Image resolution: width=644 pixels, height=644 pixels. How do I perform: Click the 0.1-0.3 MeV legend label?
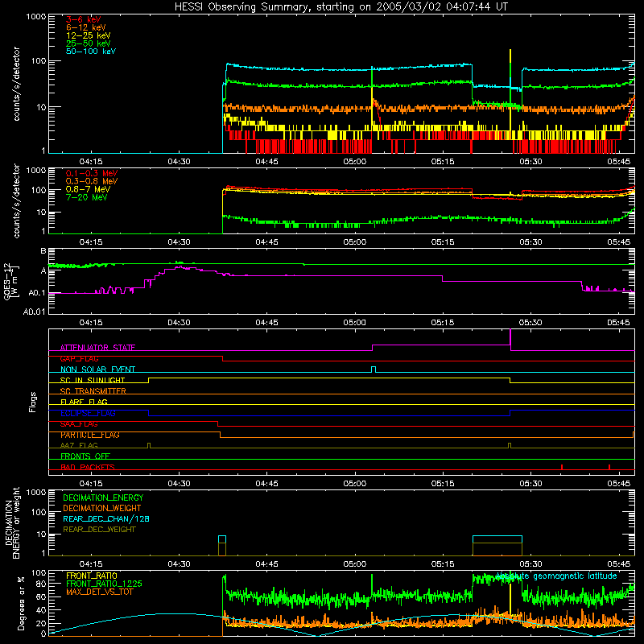pyautogui.click(x=91, y=173)
